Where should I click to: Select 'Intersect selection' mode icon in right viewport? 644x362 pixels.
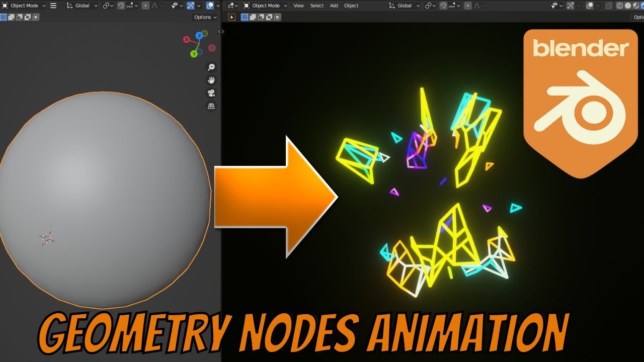(277, 17)
